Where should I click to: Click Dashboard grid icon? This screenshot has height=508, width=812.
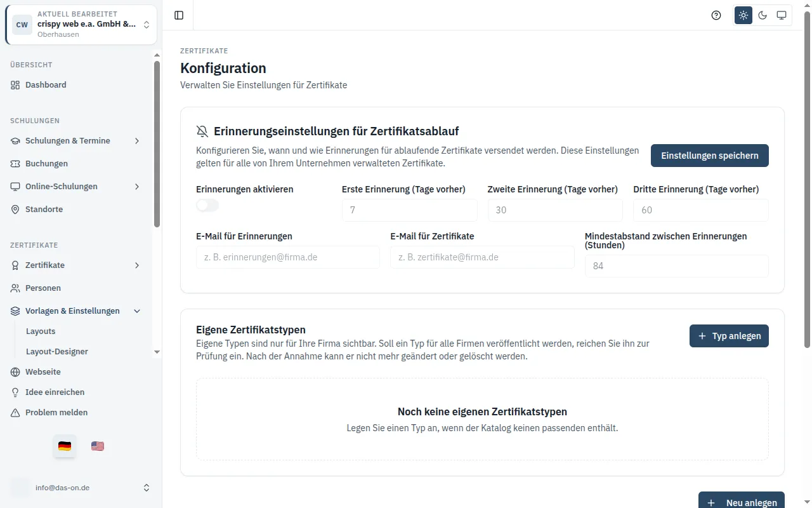[x=15, y=84]
